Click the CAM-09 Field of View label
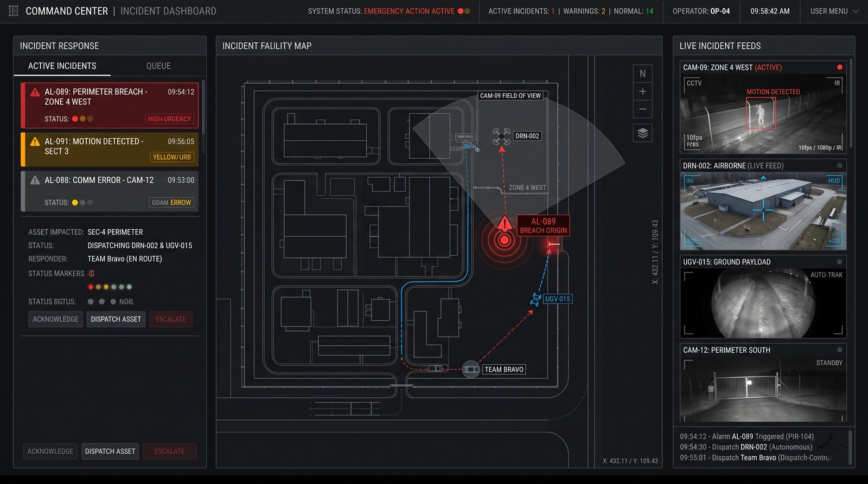 [x=510, y=95]
